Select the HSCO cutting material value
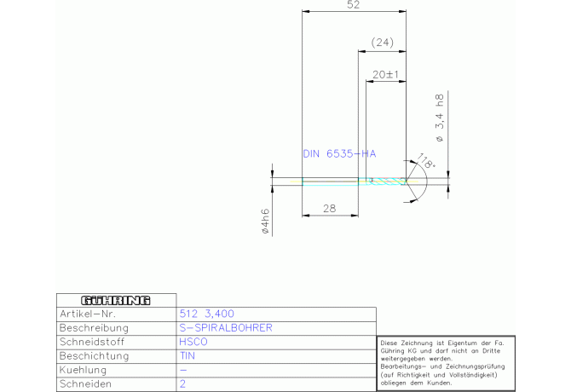 193,342
